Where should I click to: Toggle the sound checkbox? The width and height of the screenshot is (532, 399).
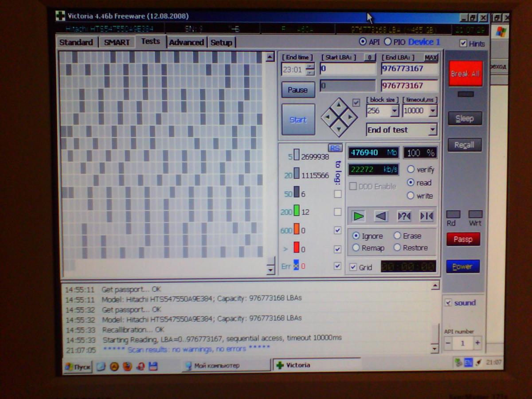click(449, 302)
